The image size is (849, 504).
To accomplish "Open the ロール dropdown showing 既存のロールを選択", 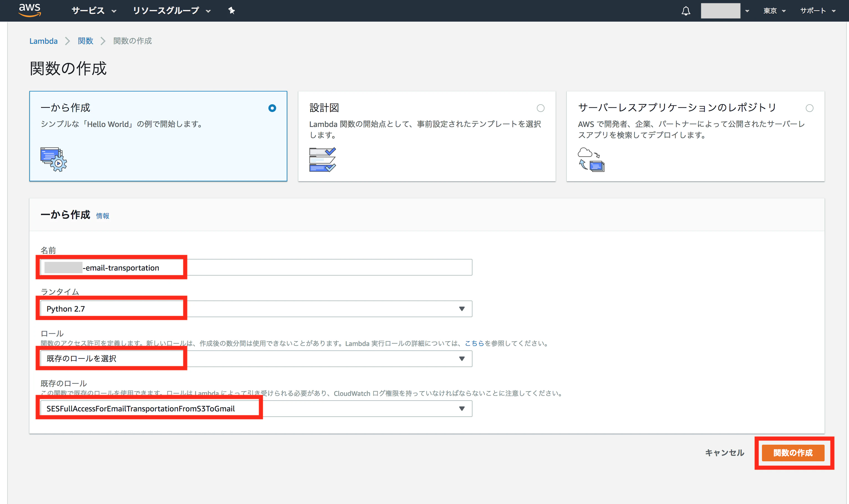I will pyautogui.click(x=256, y=359).
